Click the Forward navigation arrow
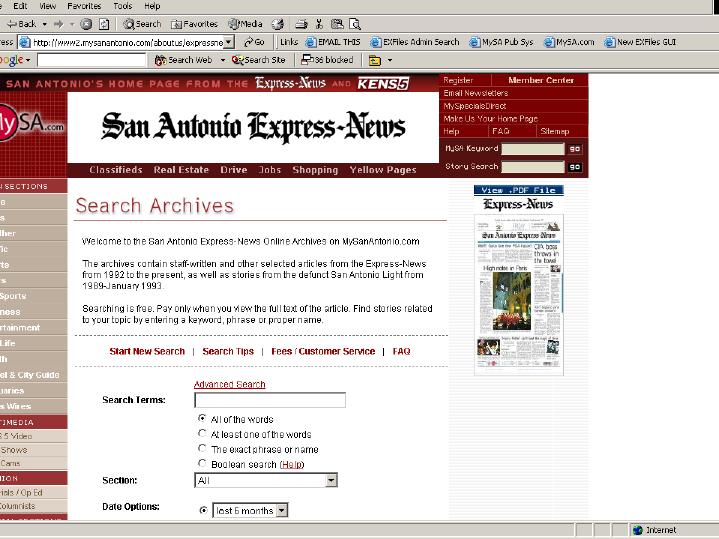The width and height of the screenshot is (719, 539). tap(58, 24)
